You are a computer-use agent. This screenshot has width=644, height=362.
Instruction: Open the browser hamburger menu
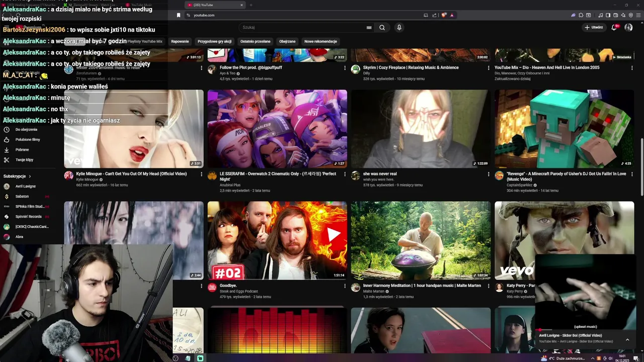point(638,15)
